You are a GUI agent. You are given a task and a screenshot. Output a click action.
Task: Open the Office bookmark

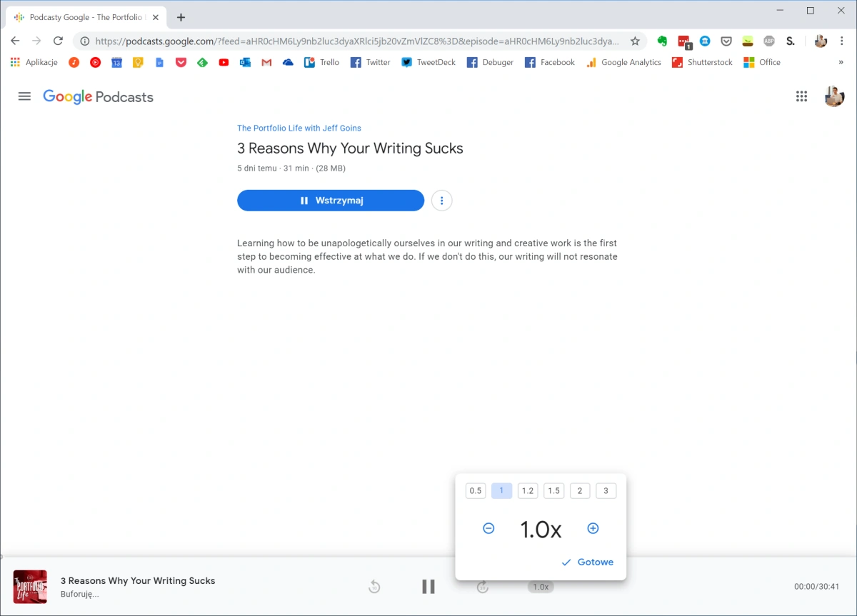point(762,62)
